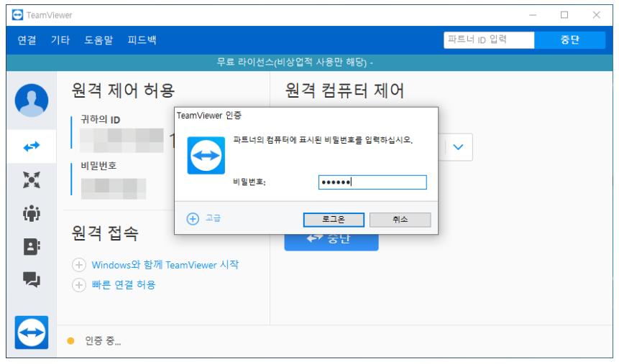The image size is (619, 364).
Task: Open the 기타 menu
Action: point(60,39)
